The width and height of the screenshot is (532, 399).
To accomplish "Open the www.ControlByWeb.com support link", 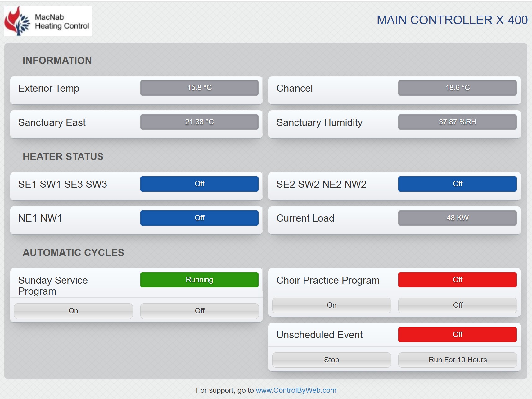I will [296, 390].
